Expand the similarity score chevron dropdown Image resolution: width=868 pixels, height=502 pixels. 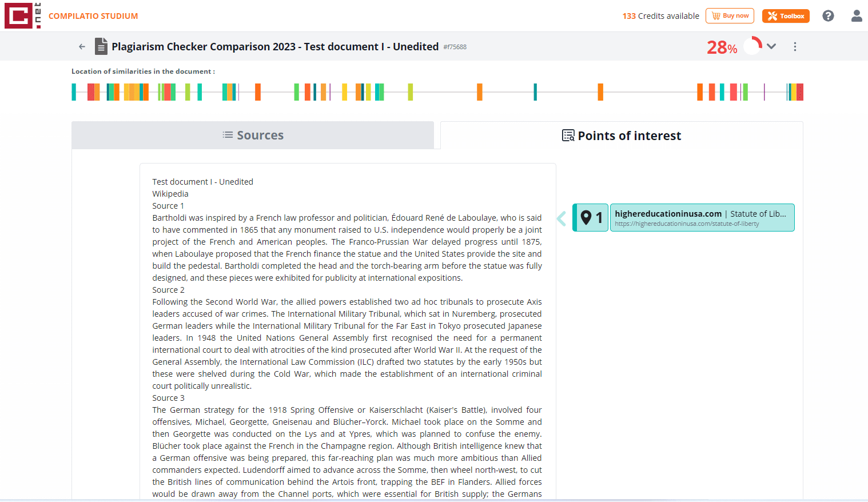coord(771,46)
